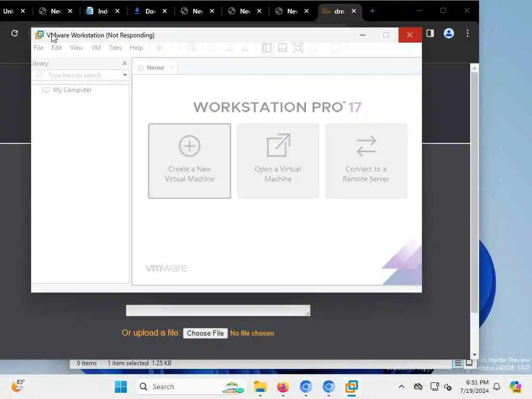Open a new browser tab with plus
The height and width of the screenshot is (399, 532).
click(373, 11)
